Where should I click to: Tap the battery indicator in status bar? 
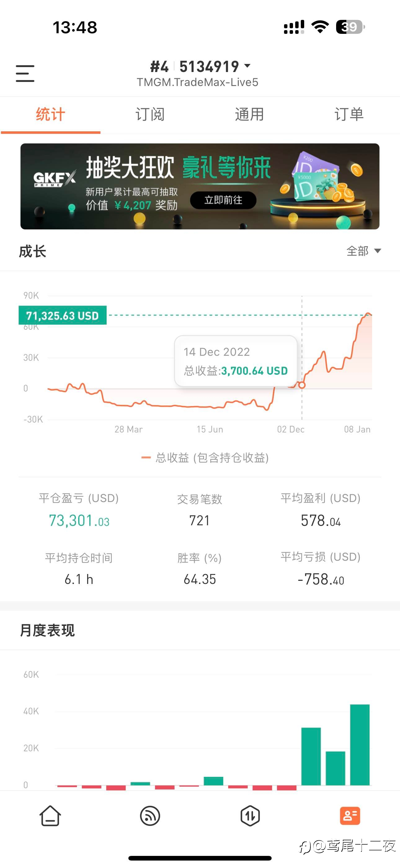point(350,27)
